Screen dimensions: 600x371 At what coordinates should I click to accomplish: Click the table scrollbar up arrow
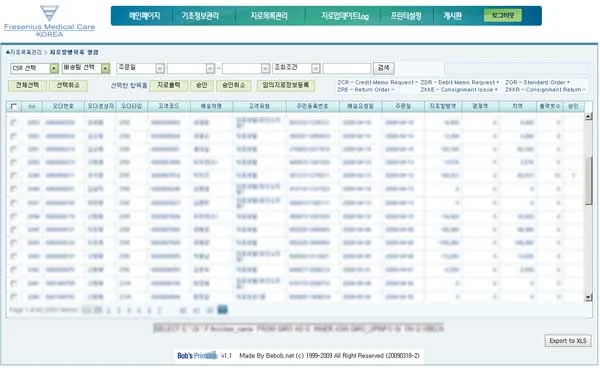pos(589,116)
